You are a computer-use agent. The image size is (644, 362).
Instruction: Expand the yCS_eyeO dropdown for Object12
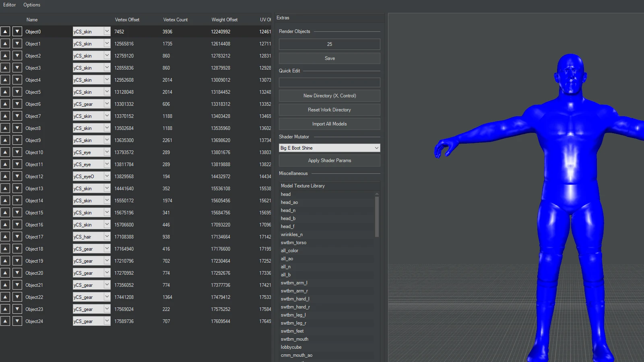(x=107, y=176)
